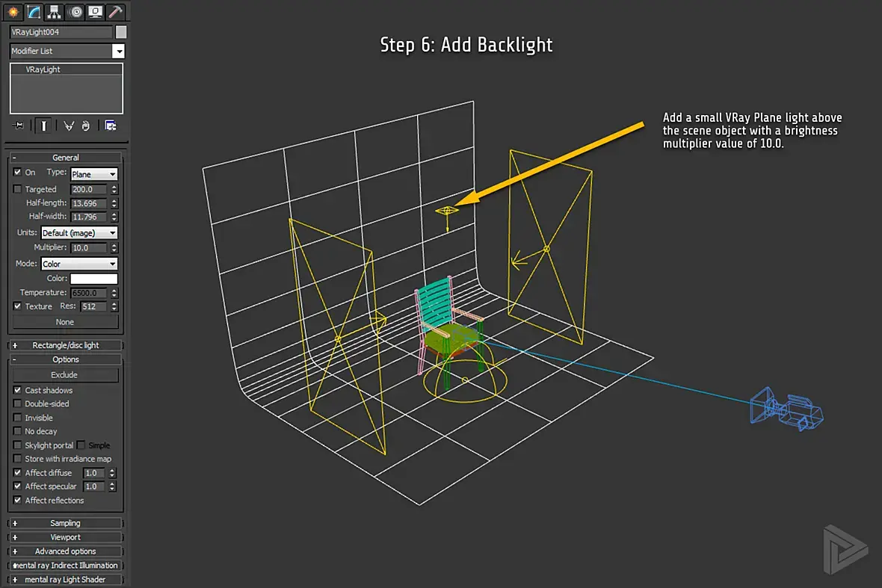Click the Temperature field 6500.0
This screenshot has width=882, height=588.
coord(89,293)
